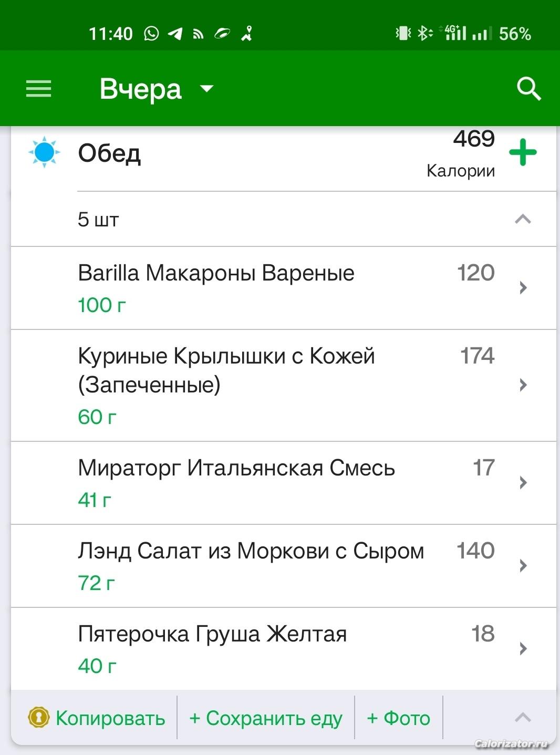The height and width of the screenshot is (755, 560).
Task: Open the hamburger navigation menu
Action: click(39, 89)
